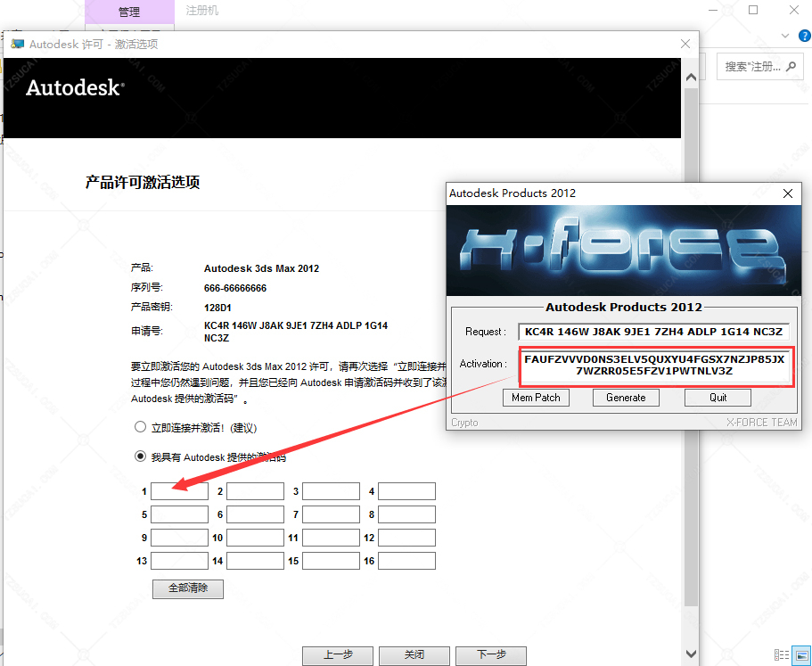The image size is (812, 666).
Task: Click the Generate button in X-Force window
Action: click(x=626, y=398)
